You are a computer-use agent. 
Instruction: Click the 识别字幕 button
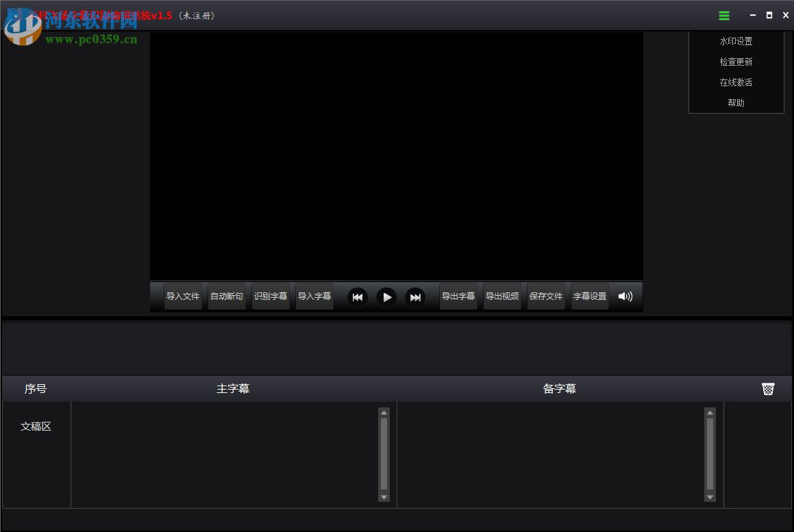click(271, 296)
